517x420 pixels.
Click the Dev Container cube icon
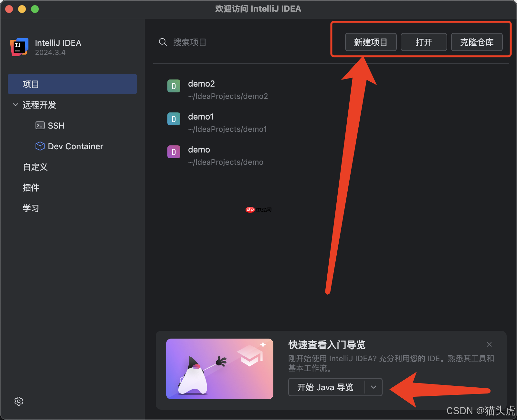(x=40, y=146)
